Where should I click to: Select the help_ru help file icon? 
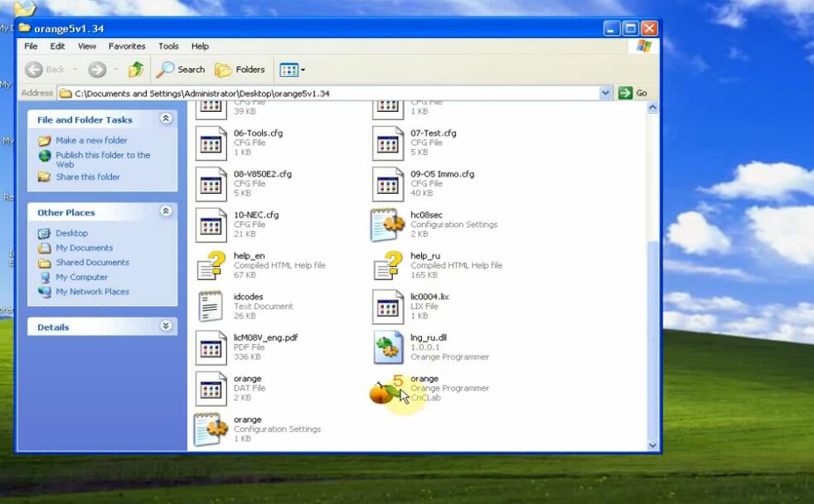click(388, 266)
